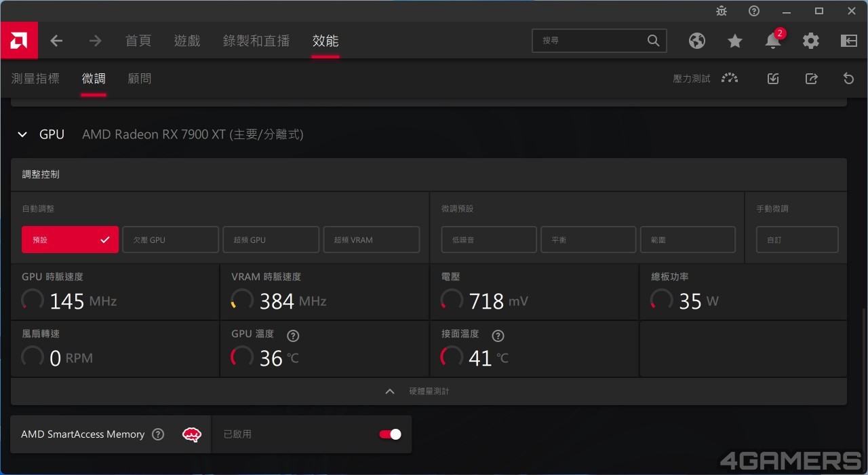Image resolution: width=868 pixels, height=475 pixels.
Task: Open the 效能 performance tab
Action: click(325, 41)
